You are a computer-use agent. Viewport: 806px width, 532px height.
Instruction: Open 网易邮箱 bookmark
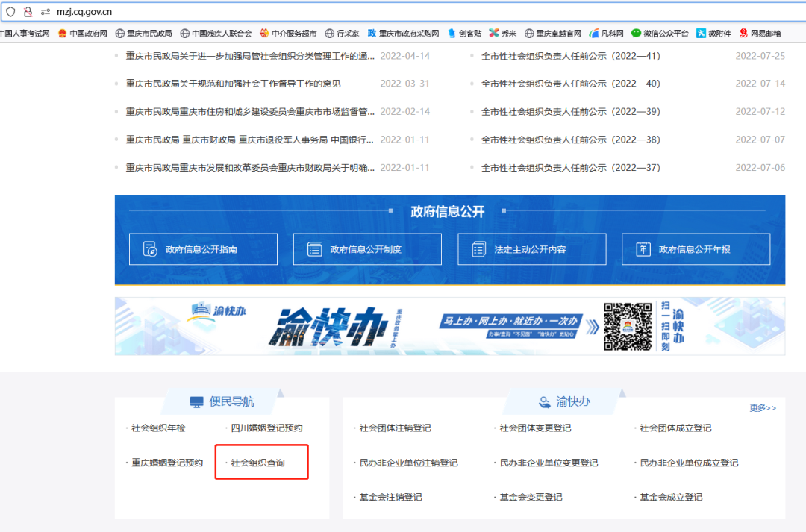click(760, 34)
